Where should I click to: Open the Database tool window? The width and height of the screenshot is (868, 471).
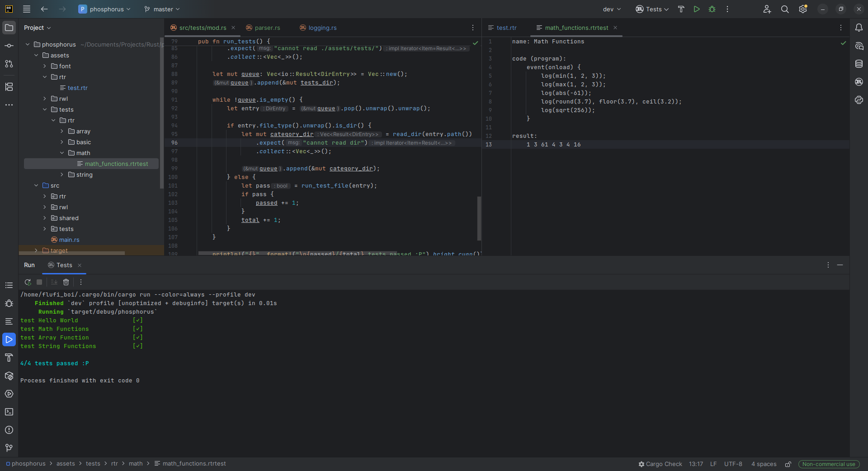859,64
